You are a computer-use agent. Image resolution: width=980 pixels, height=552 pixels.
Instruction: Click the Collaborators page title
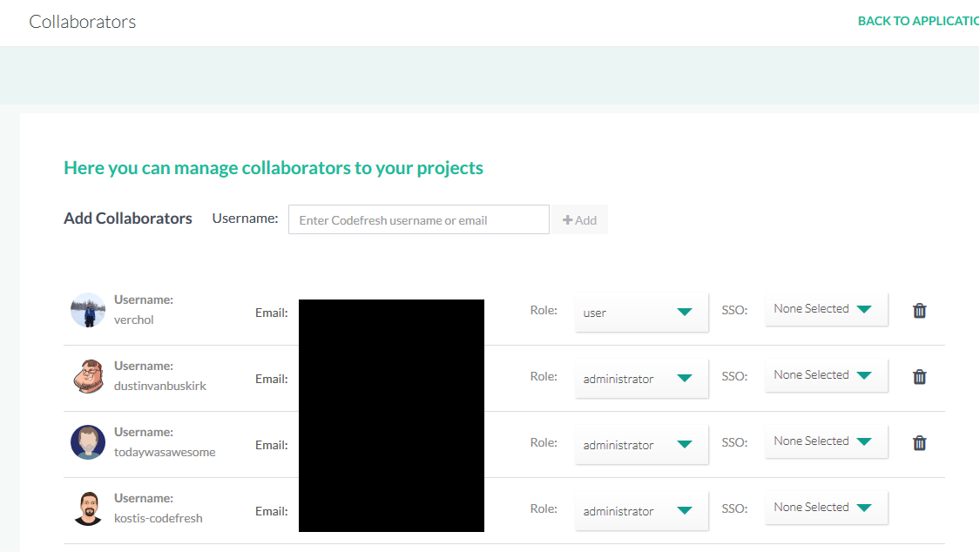click(83, 22)
